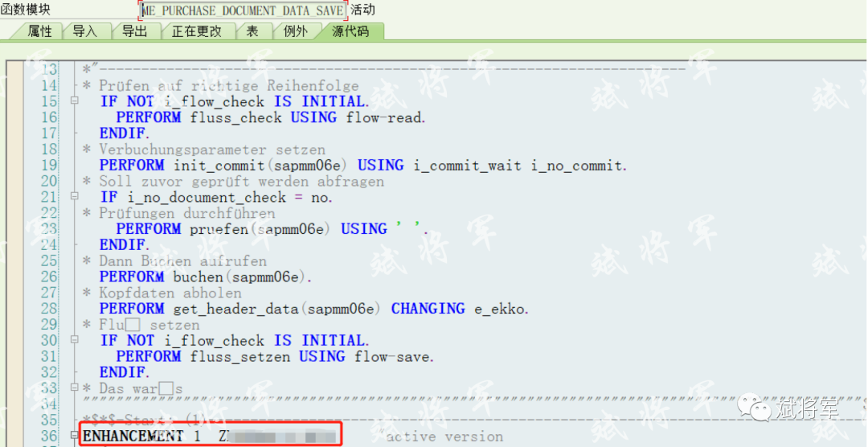Open the 正在更改 tab
868x447 pixels.
tap(197, 31)
